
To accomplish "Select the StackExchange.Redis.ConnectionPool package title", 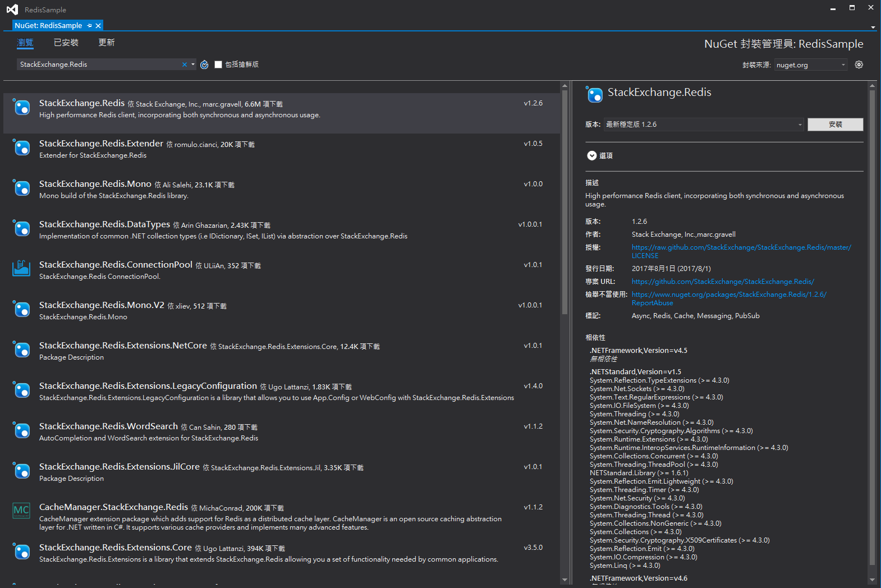I will [x=116, y=265].
